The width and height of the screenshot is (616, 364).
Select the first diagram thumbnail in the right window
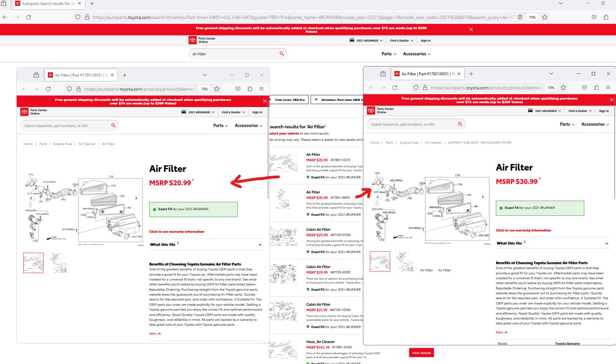pyautogui.click(x=380, y=262)
